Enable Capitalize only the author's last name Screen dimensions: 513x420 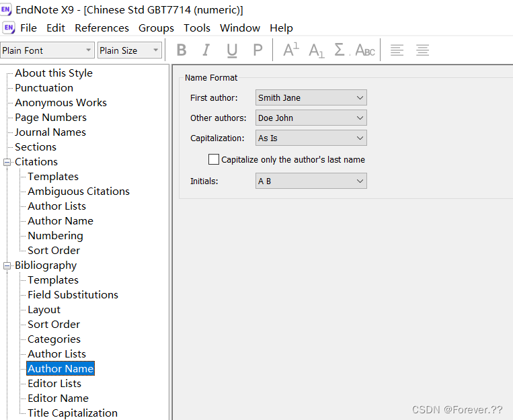tap(214, 159)
